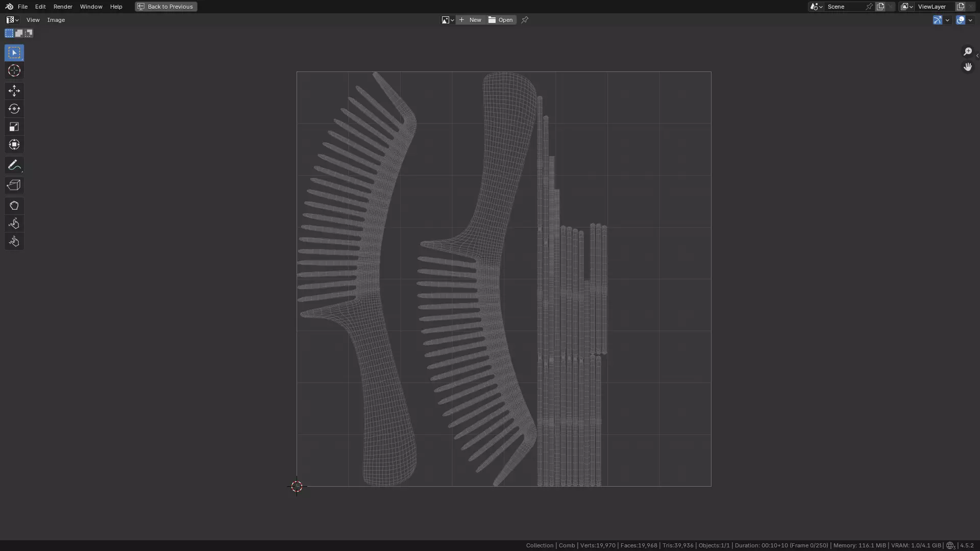
Task: Click the pan hand gizmo
Action: (x=967, y=67)
